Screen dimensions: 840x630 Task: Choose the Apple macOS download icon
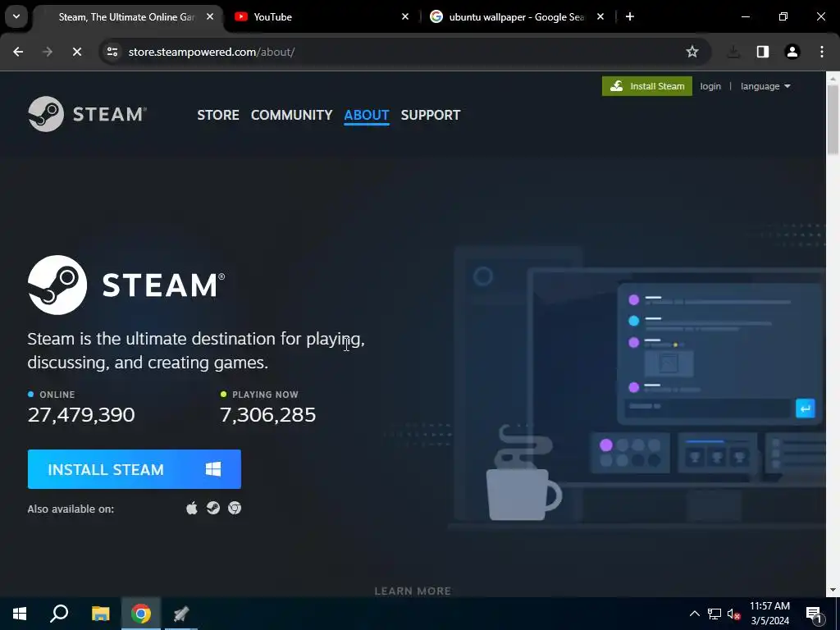tap(192, 508)
